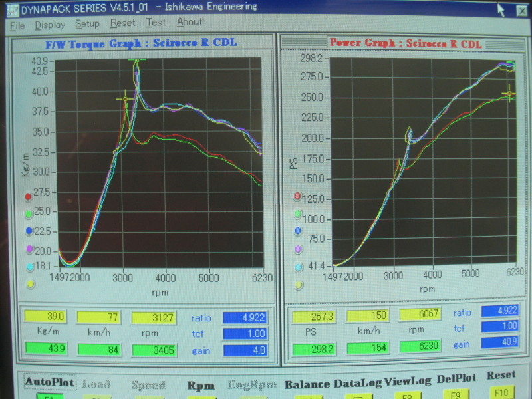Click the 'Kg/m' unit label under torque value
532x399 pixels.
(x=48, y=331)
